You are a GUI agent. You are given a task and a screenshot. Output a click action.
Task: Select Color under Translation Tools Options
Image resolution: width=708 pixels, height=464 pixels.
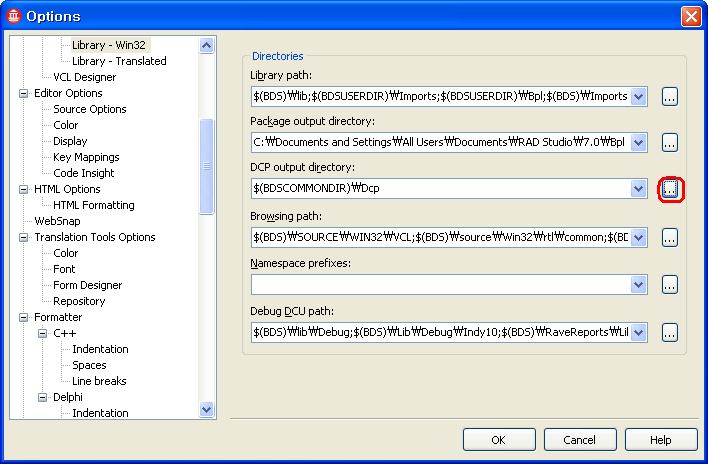(65, 253)
